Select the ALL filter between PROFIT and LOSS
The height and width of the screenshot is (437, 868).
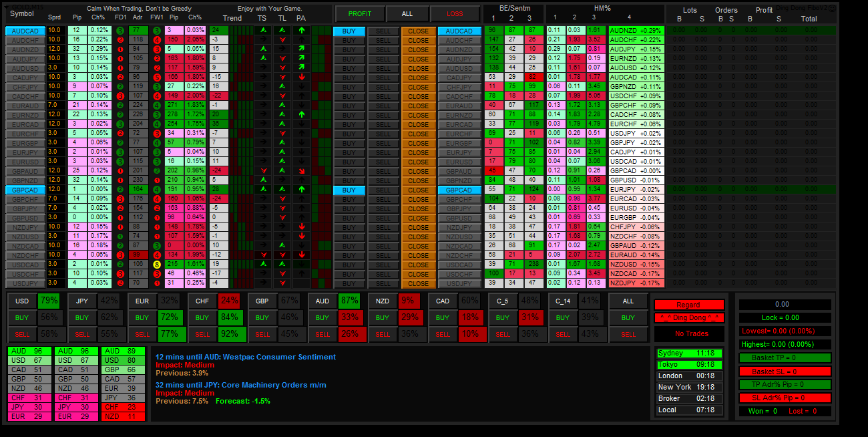(407, 13)
